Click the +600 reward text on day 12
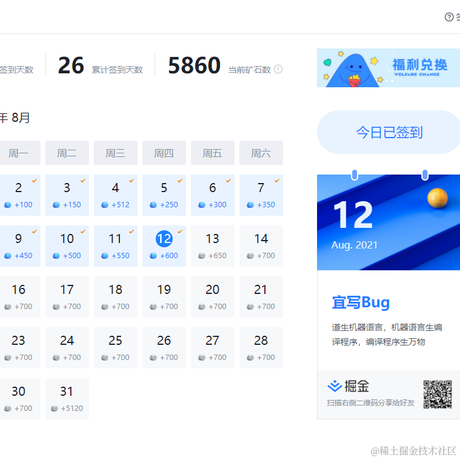 [x=169, y=256]
